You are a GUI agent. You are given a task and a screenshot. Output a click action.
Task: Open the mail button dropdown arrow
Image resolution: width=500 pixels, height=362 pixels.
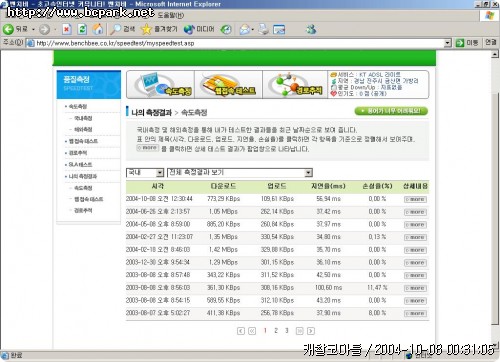pyautogui.click(x=253, y=30)
